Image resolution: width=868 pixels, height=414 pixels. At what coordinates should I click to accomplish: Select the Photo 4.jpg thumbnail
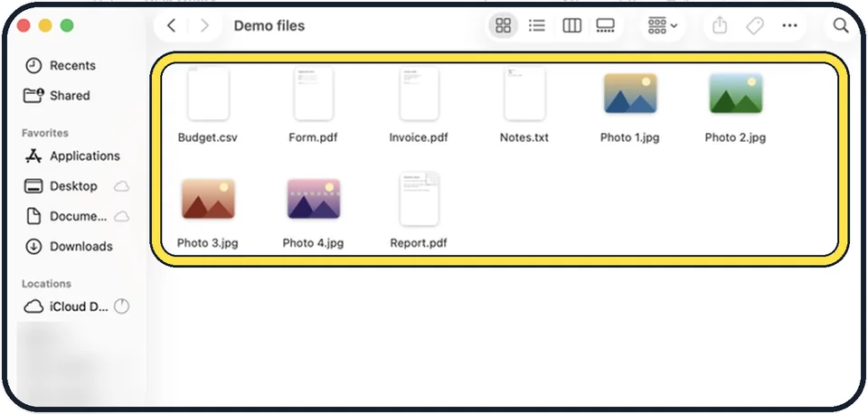point(314,199)
